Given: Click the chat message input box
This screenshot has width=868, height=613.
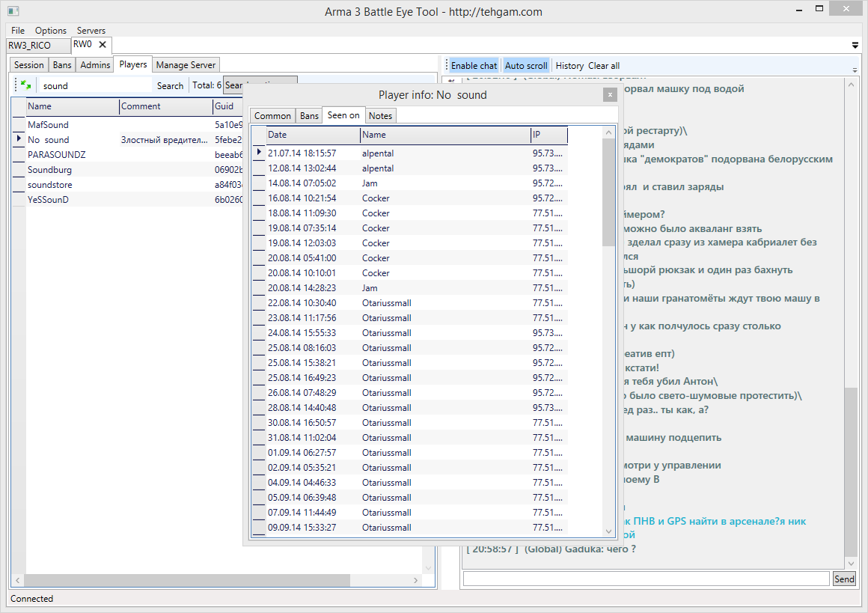Looking at the screenshot, I should [x=646, y=579].
